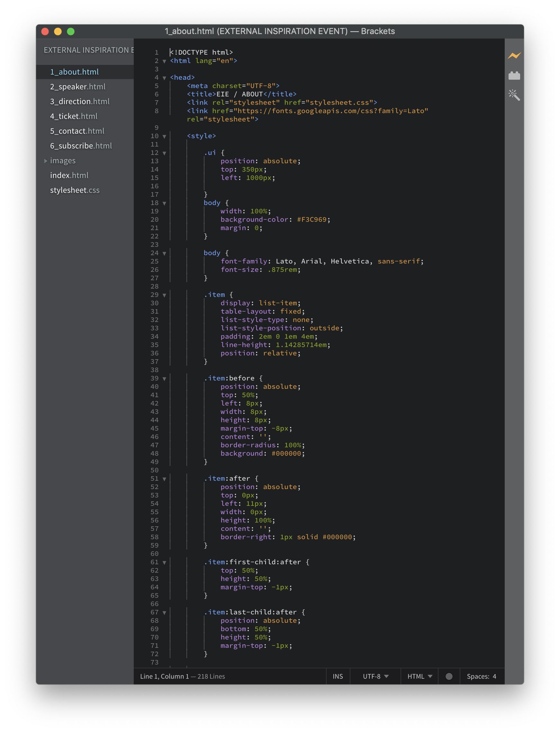Image resolution: width=560 pixels, height=732 pixels.
Task: Open the HTML language mode dropdown
Action: pos(419,676)
